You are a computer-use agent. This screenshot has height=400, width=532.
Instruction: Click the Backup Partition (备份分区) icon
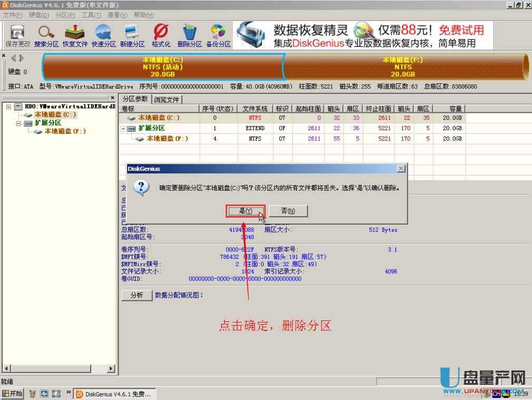click(218, 35)
